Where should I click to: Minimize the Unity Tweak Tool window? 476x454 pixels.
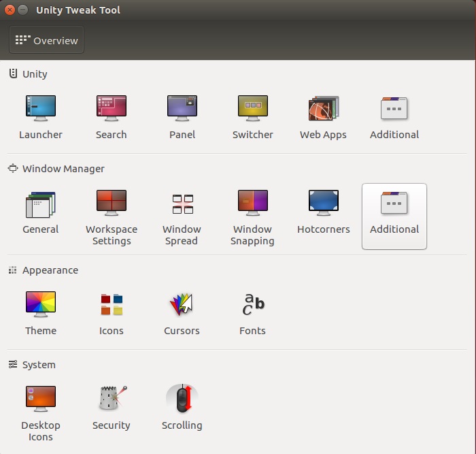click(22, 10)
